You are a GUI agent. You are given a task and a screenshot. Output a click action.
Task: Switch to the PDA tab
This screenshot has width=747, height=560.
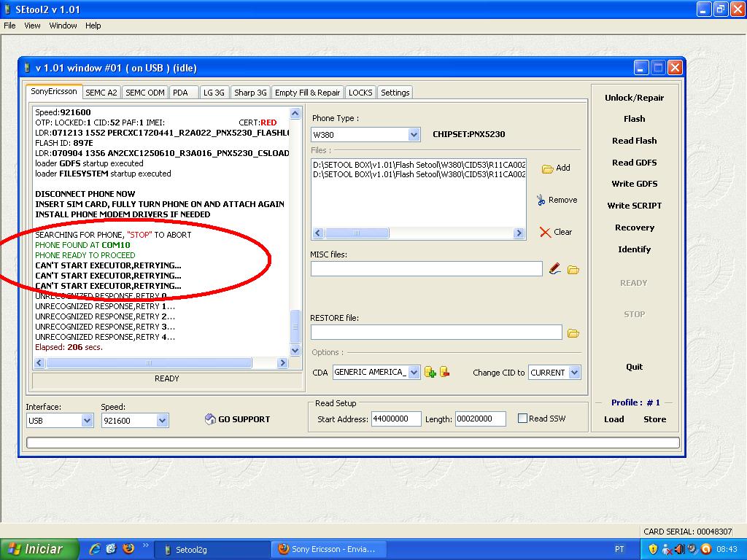[x=183, y=93]
